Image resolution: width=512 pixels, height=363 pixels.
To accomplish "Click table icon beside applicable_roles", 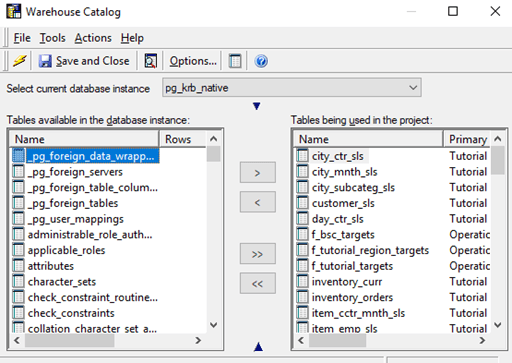I will 18,250.
